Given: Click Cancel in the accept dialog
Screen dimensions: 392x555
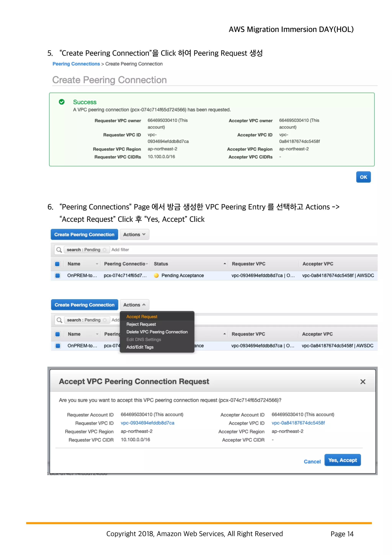Looking at the screenshot, I should pos(312,462).
